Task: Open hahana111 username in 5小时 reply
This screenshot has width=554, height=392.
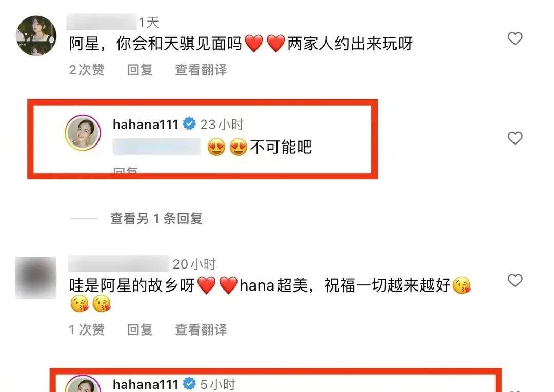Action: tap(146, 384)
